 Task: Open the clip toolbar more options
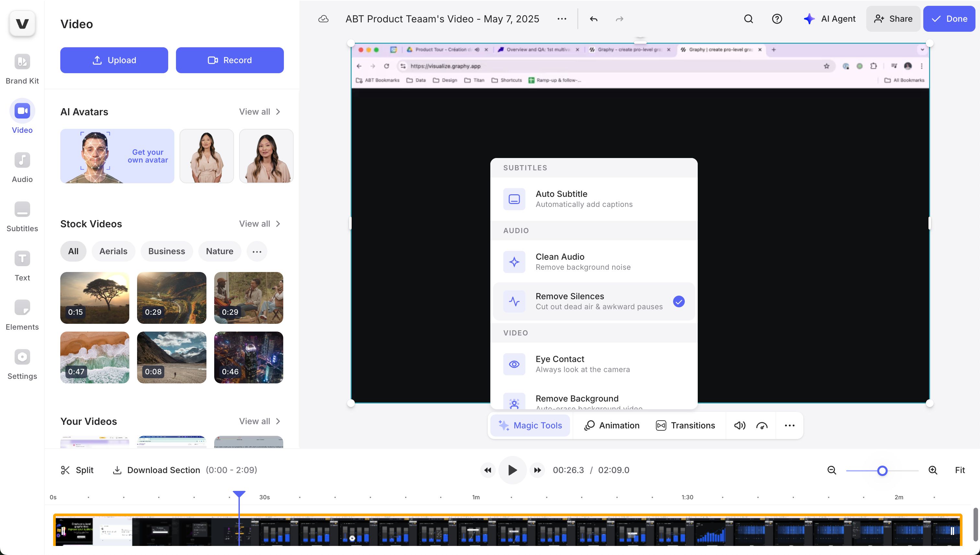tap(789, 425)
